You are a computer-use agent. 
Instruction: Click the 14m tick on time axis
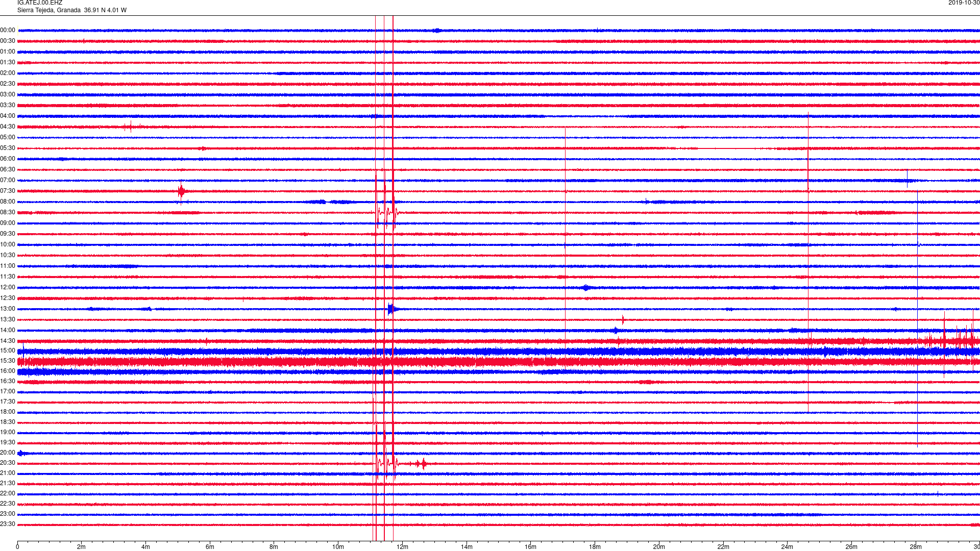click(467, 547)
